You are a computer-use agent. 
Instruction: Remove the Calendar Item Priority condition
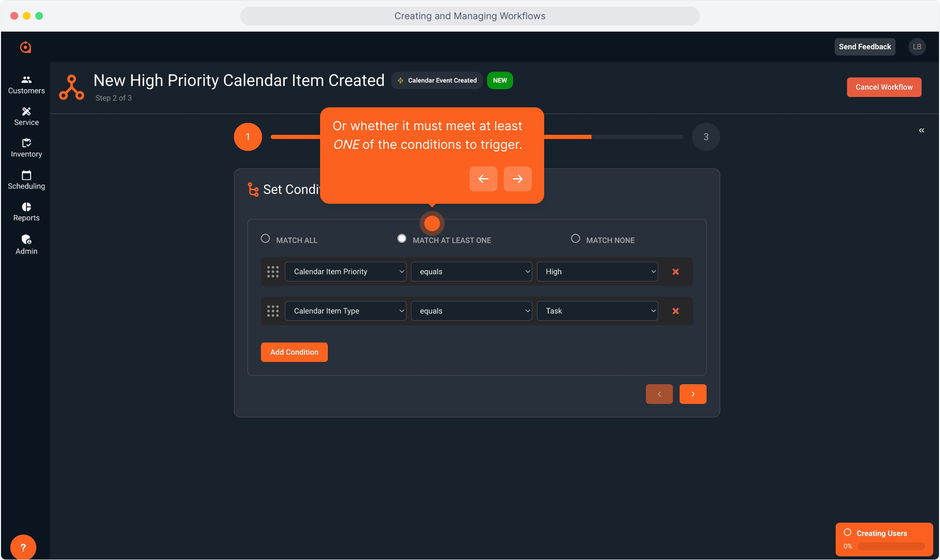coord(675,272)
